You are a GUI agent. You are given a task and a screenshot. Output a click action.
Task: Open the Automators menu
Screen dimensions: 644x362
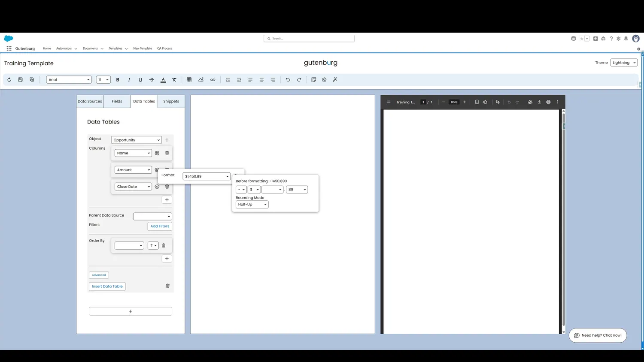(x=67, y=48)
